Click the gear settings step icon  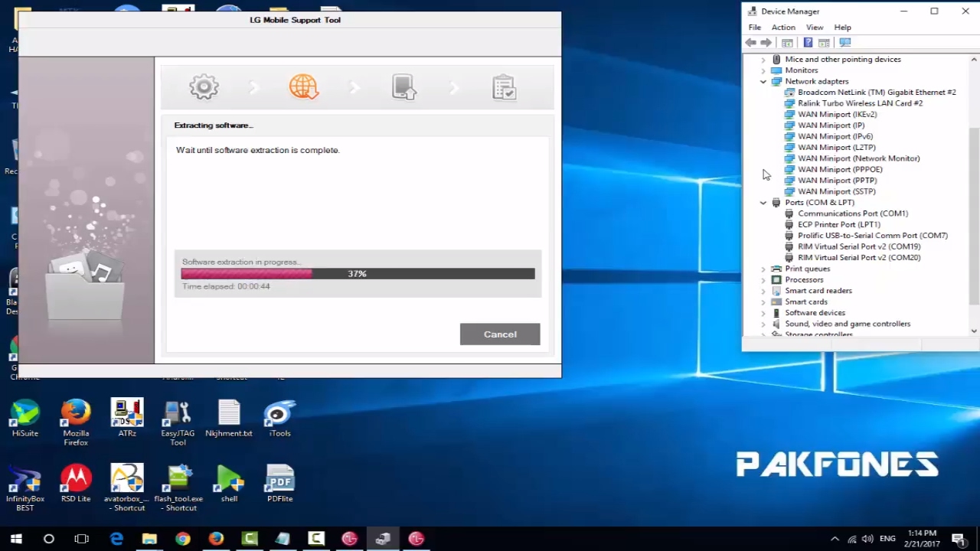pyautogui.click(x=204, y=86)
